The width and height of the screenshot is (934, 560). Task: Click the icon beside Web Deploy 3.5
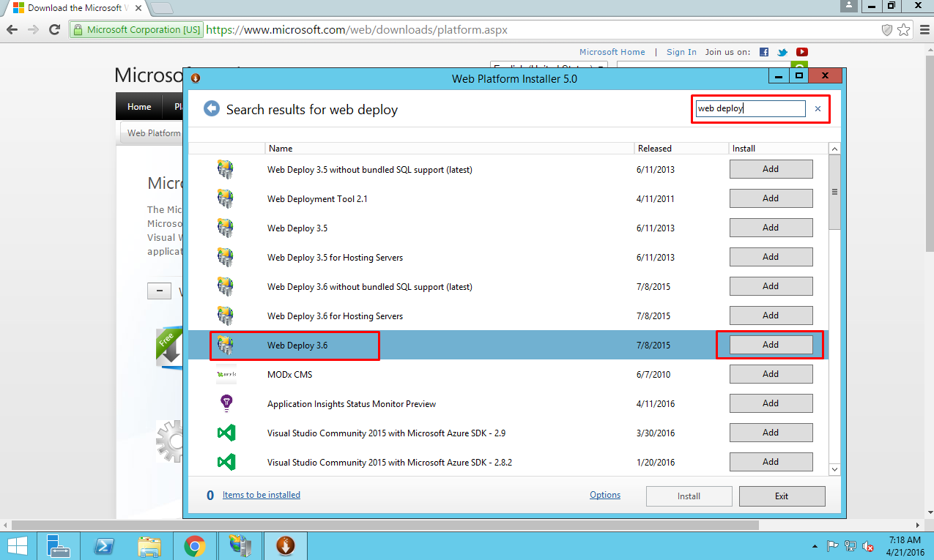(226, 228)
